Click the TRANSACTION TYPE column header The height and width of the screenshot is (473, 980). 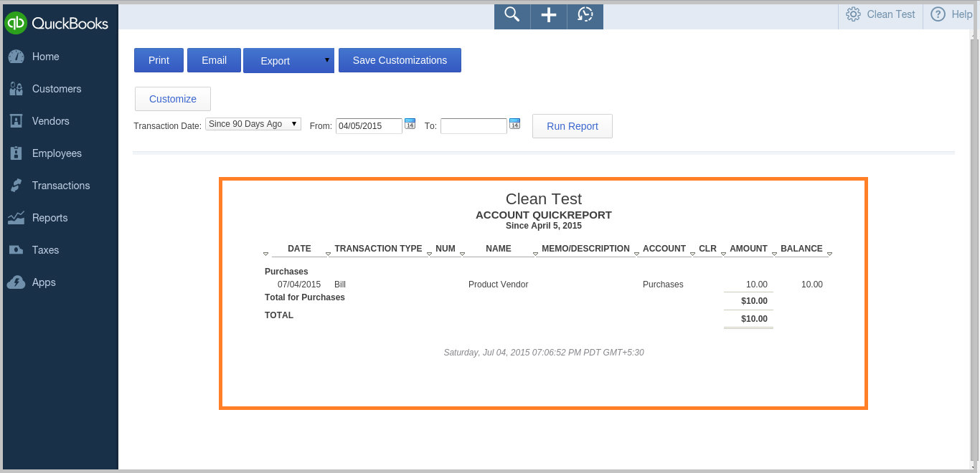click(x=378, y=249)
